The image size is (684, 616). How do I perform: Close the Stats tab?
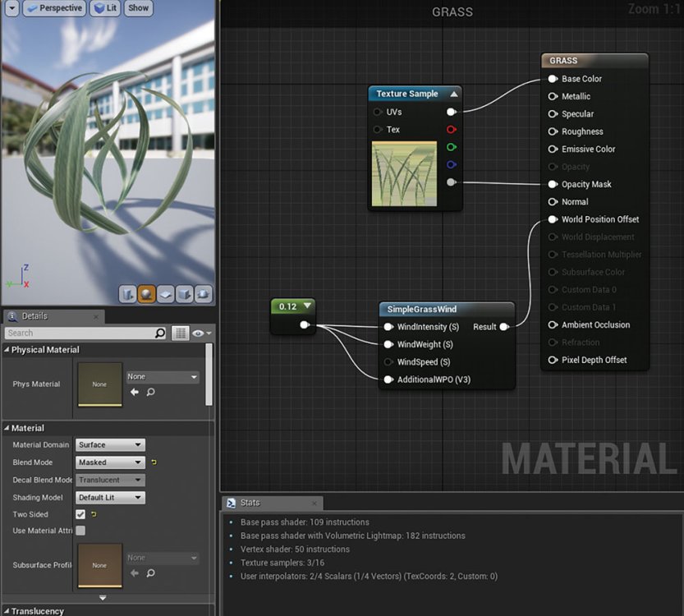(x=314, y=503)
